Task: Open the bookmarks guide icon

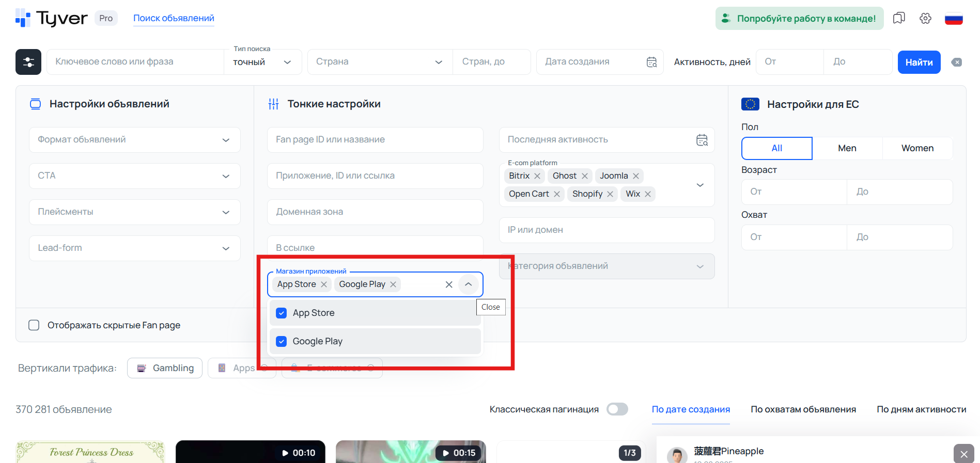Action: click(899, 18)
